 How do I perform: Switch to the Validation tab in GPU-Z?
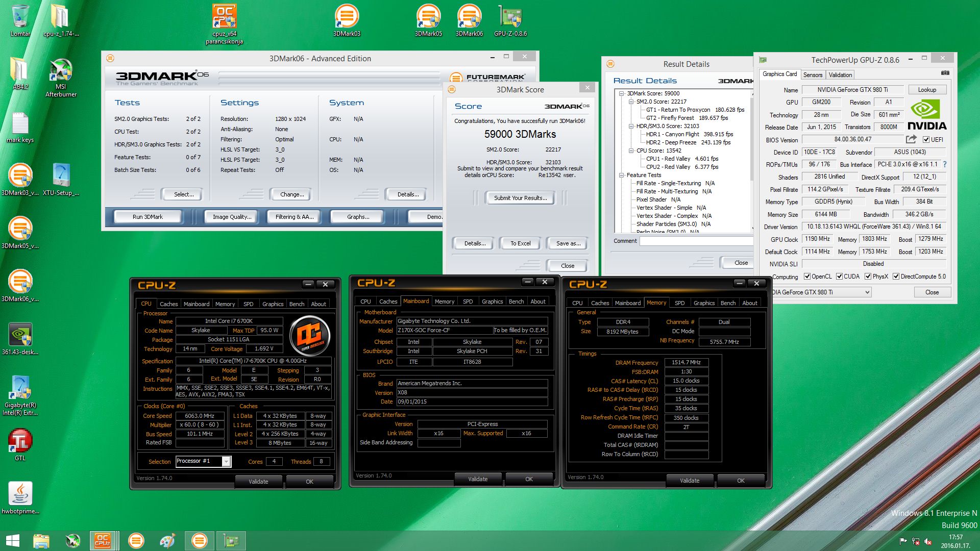840,74
